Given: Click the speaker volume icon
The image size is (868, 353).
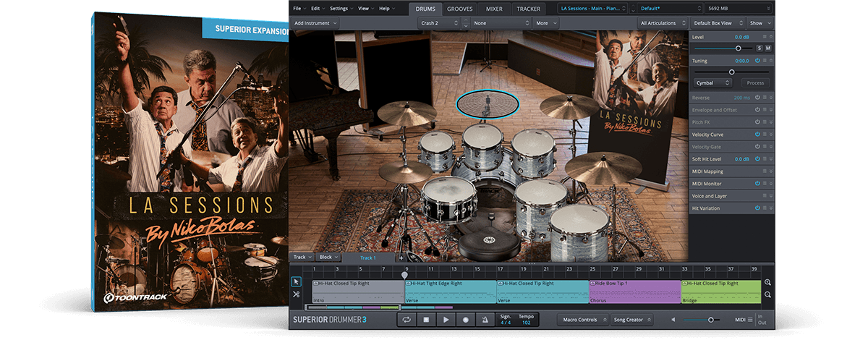Looking at the screenshot, I should point(673,320).
